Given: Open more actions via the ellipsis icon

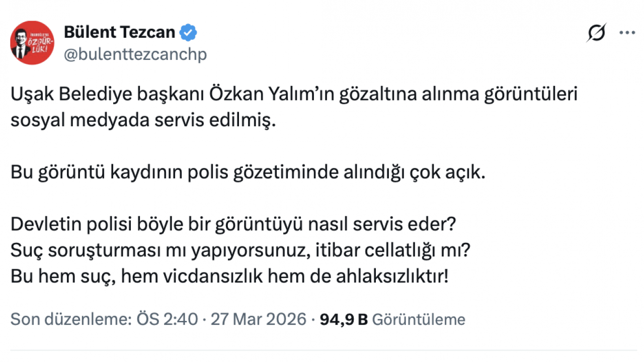Looking at the screenshot, I should [x=626, y=32].
